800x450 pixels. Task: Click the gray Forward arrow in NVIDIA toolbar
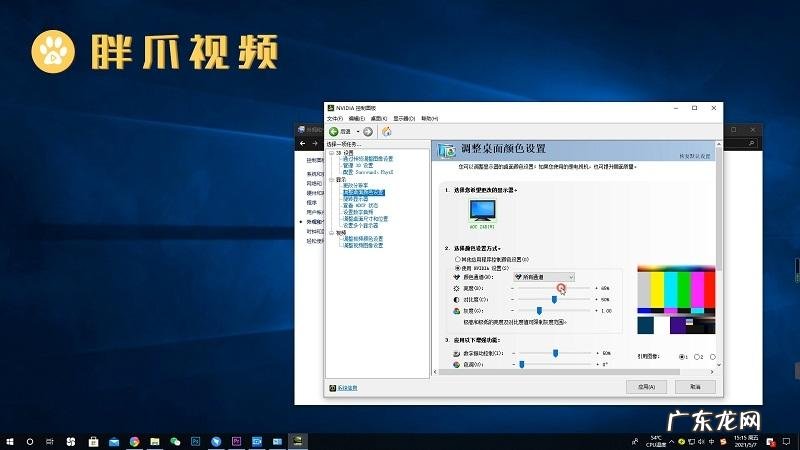(x=368, y=132)
